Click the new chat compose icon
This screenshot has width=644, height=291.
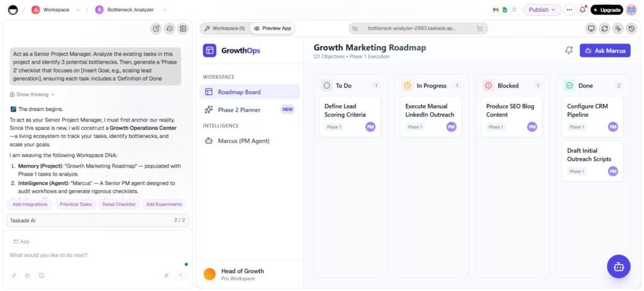pyautogui.click(x=156, y=28)
